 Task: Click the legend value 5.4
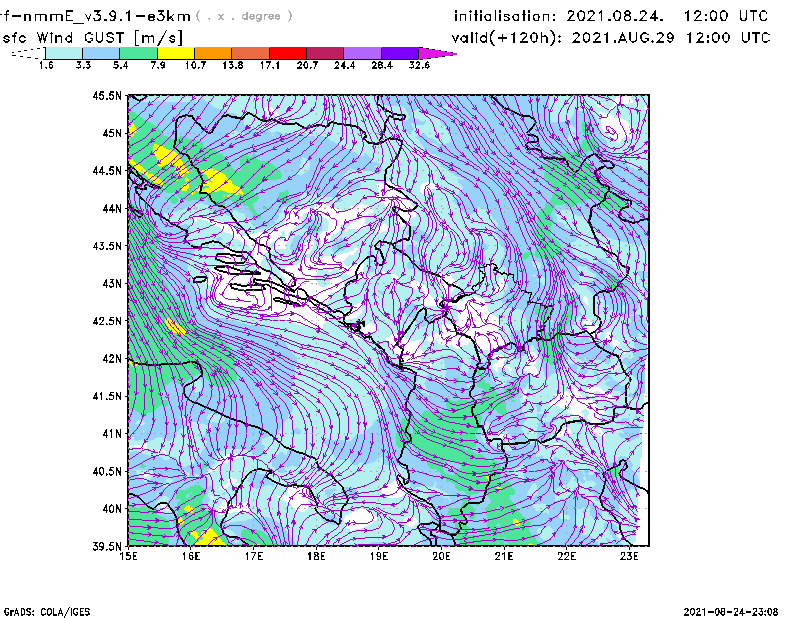(120, 65)
